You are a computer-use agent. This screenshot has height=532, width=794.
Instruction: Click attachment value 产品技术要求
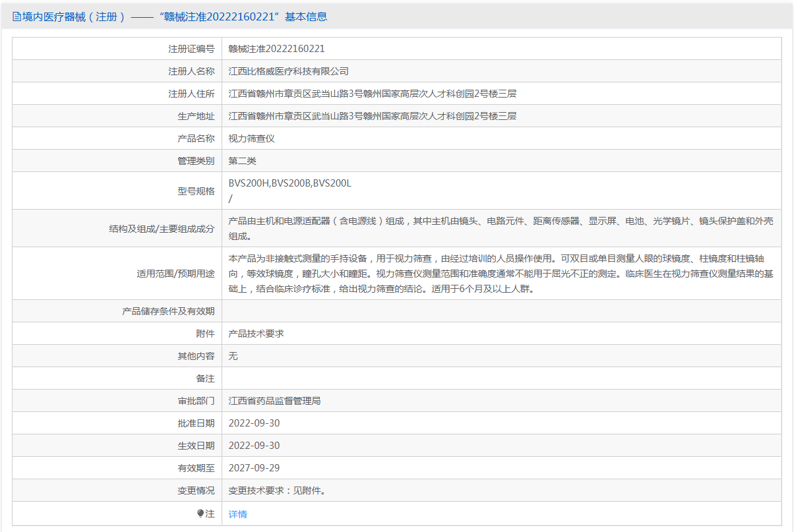(x=256, y=334)
